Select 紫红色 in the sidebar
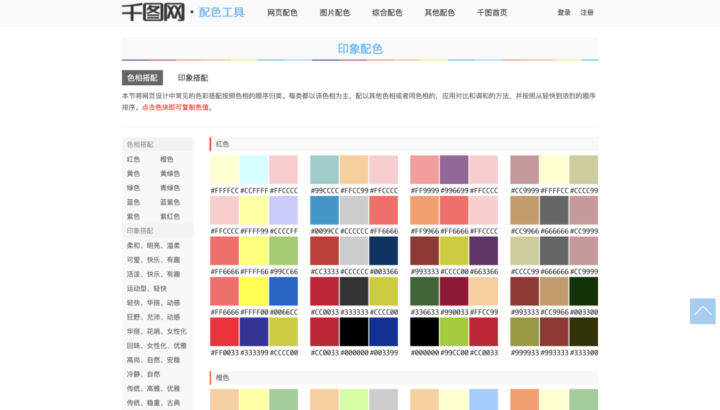 pos(170,216)
